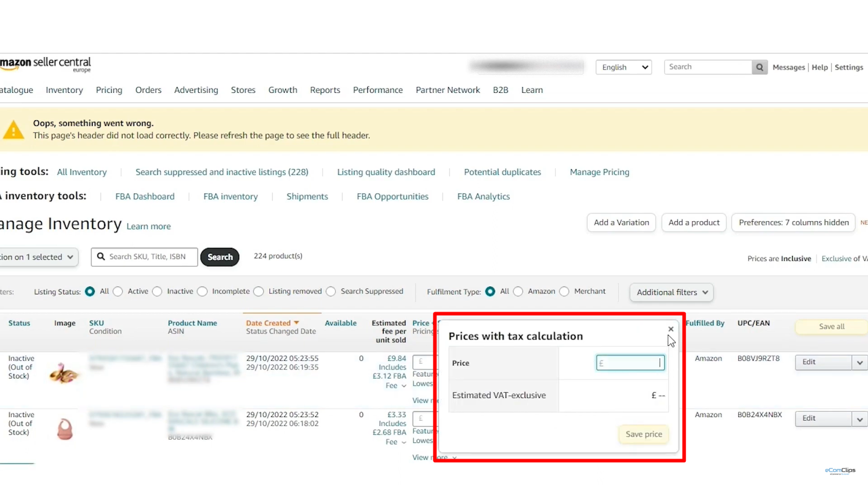
Task: Click Edit button for B08VJ9RZT8 row
Action: pos(824,362)
